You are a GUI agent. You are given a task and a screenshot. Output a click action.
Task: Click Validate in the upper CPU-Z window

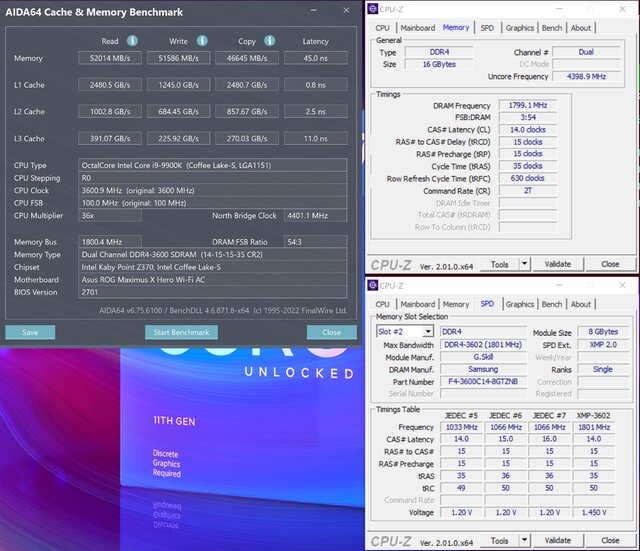557,264
